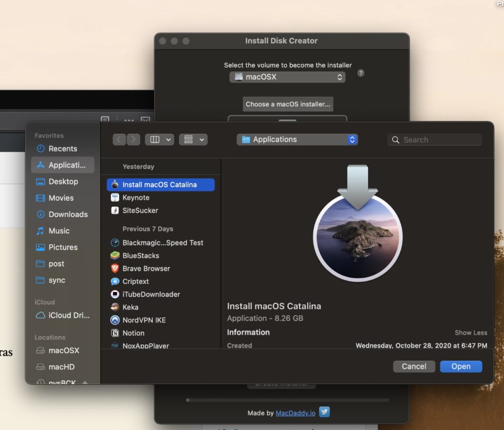Click the SiteSucker app icon
The width and height of the screenshot is (504, 430).
click(115, 211)
